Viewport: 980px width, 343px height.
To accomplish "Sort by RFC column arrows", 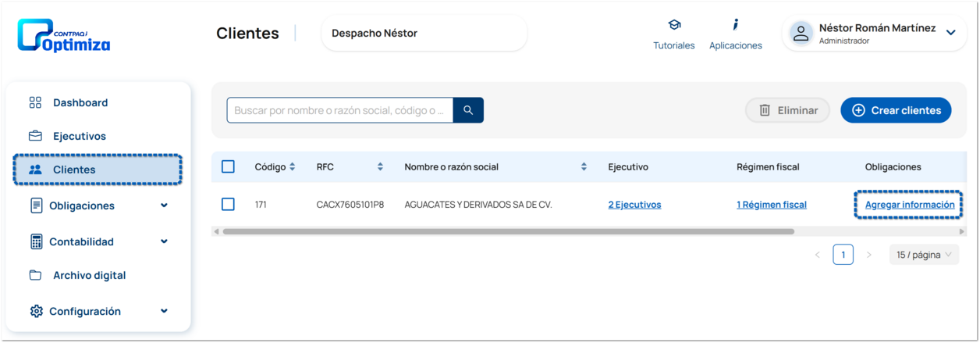I will click(380, 167).
